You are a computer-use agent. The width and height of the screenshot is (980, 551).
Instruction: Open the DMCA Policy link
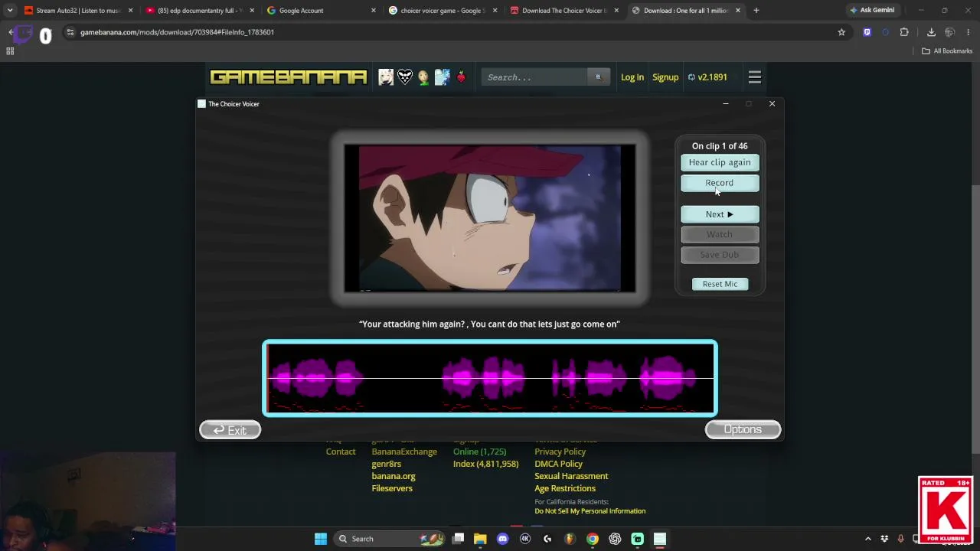559,464
